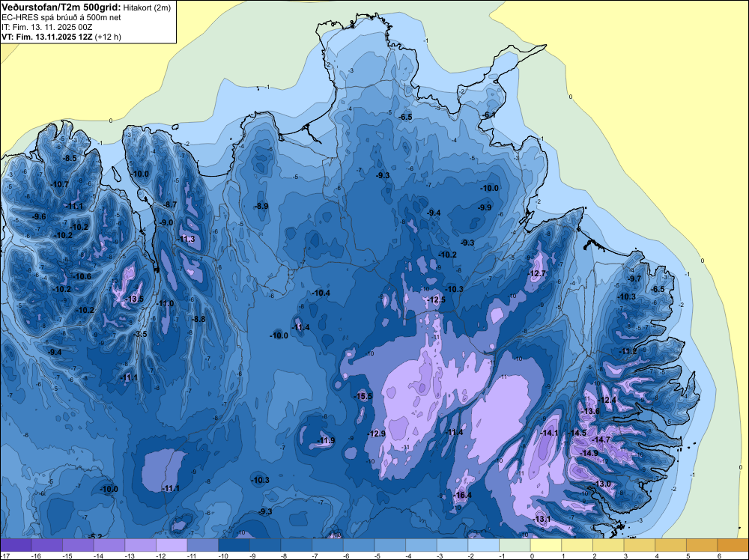
Task: Click the -3.5 temperature value
Action: point(141,334)
